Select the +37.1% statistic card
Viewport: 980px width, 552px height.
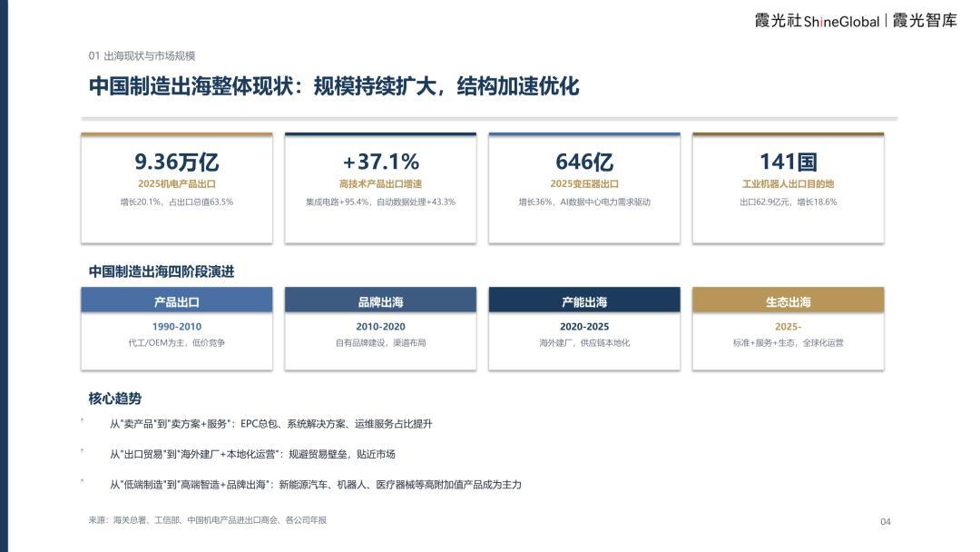coord(380,188)
